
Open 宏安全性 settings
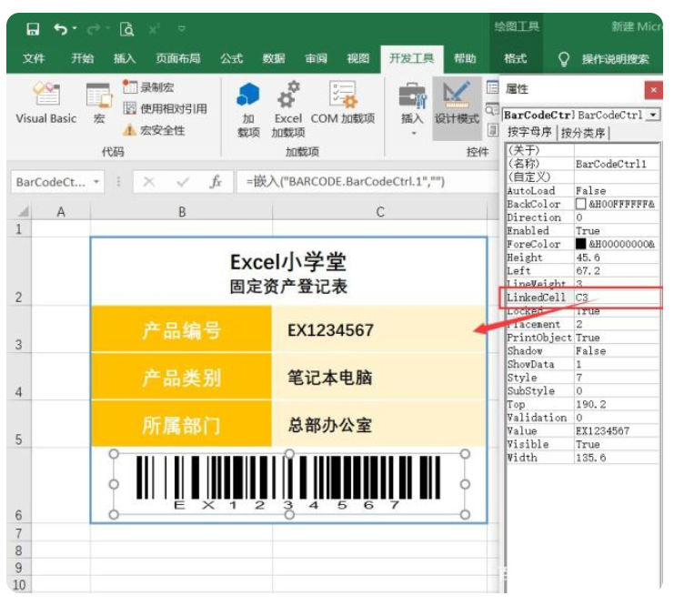coord(154,130)
